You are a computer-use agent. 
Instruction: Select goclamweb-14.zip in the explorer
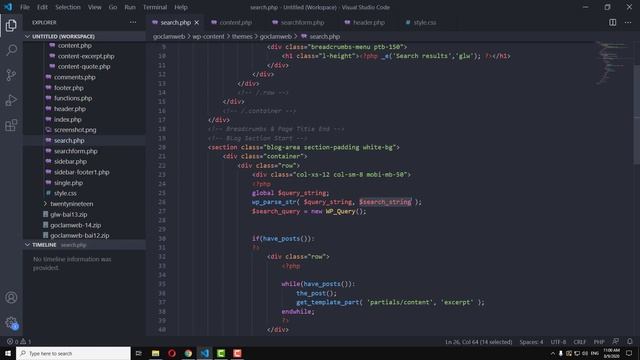76,225
